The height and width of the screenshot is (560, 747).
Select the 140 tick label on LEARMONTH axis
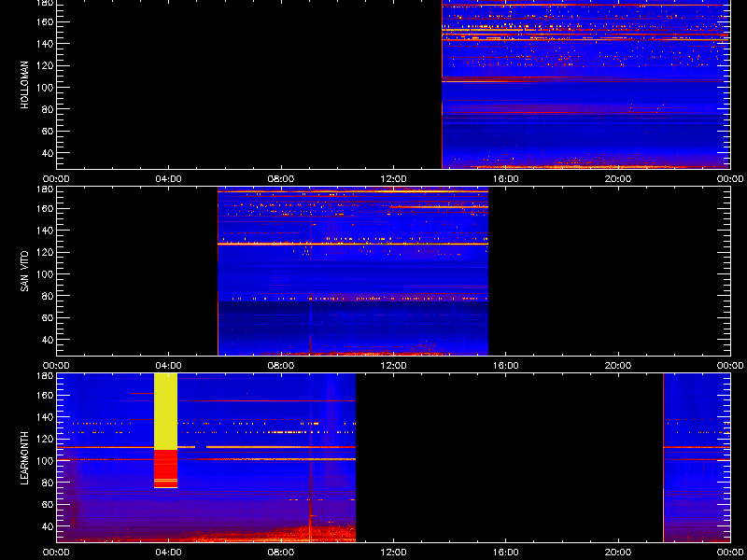[44, 417]
